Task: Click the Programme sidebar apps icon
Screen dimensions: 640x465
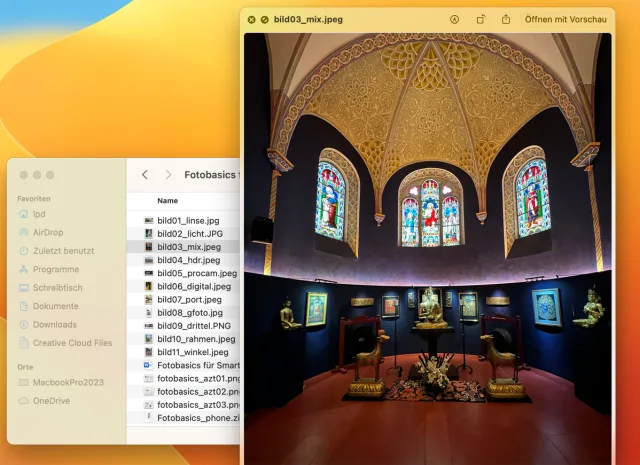Action: (24, 269)
